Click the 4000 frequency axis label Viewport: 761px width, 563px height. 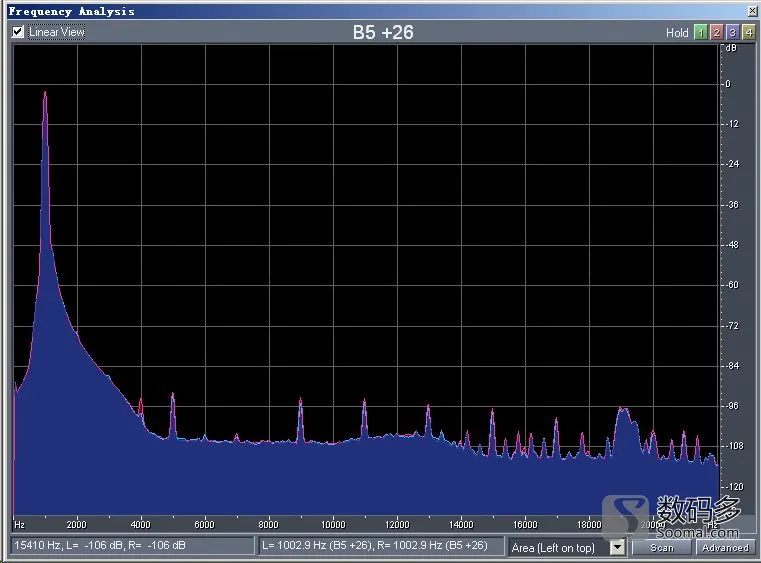141,525
